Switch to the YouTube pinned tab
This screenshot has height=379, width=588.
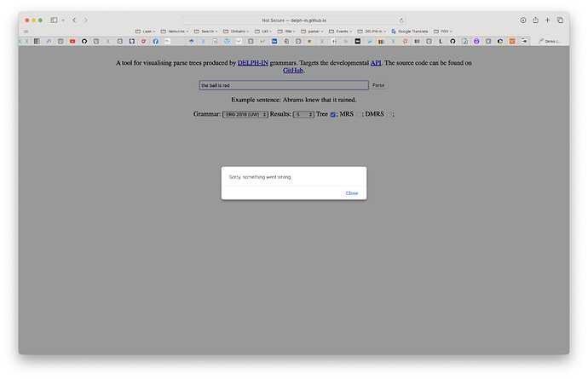point(72,41)
